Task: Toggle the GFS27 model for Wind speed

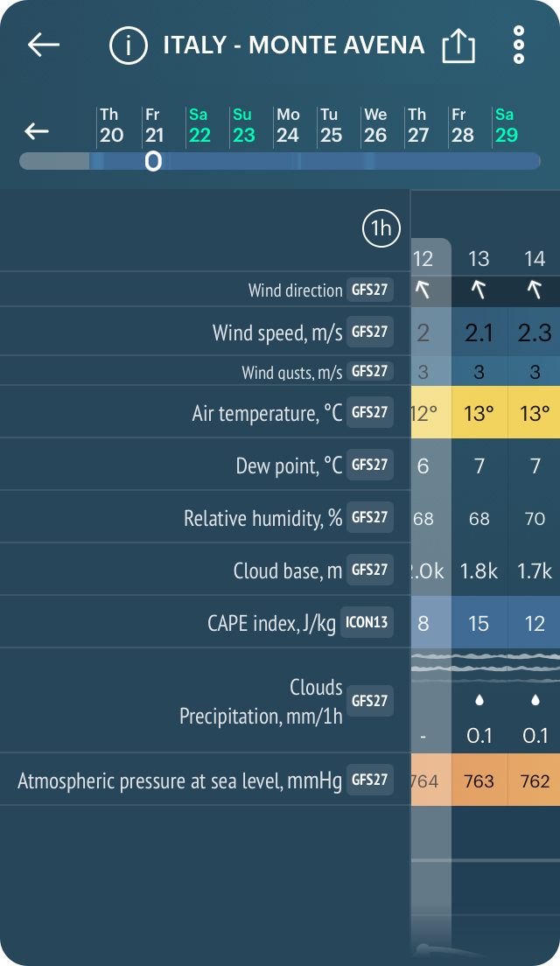Action: point(369,332)
